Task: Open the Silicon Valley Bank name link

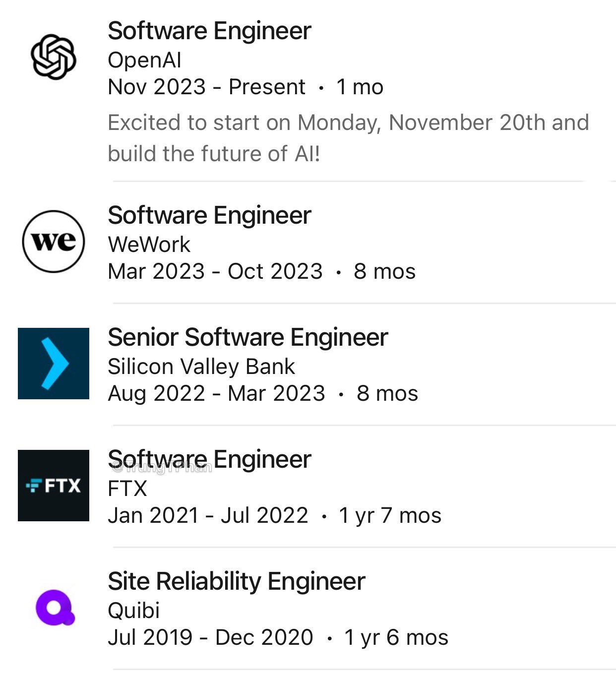Action: point(201,367)
